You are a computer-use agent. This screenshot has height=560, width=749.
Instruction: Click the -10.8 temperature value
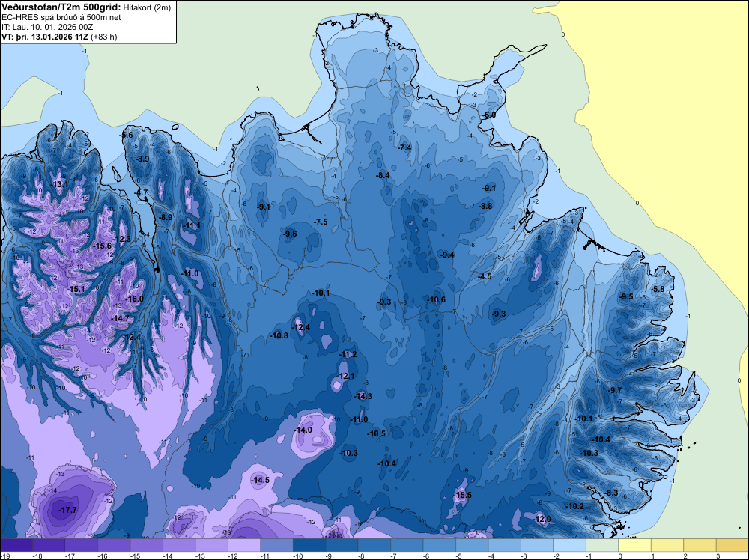(279, 335)
